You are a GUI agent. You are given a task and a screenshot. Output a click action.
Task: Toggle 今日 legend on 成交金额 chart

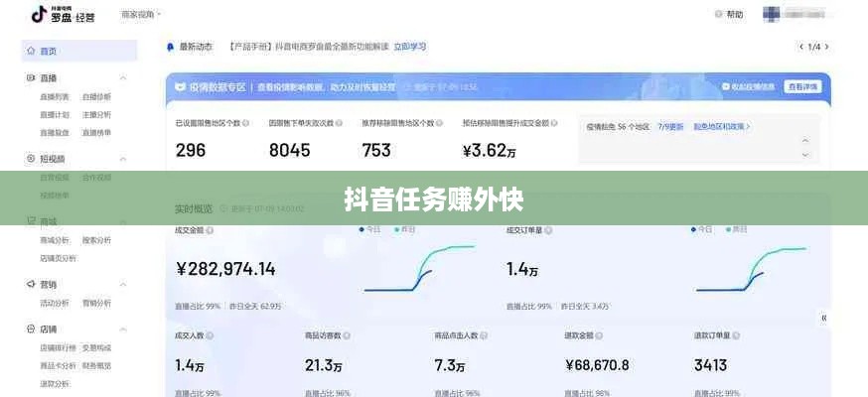pos(369,229)
